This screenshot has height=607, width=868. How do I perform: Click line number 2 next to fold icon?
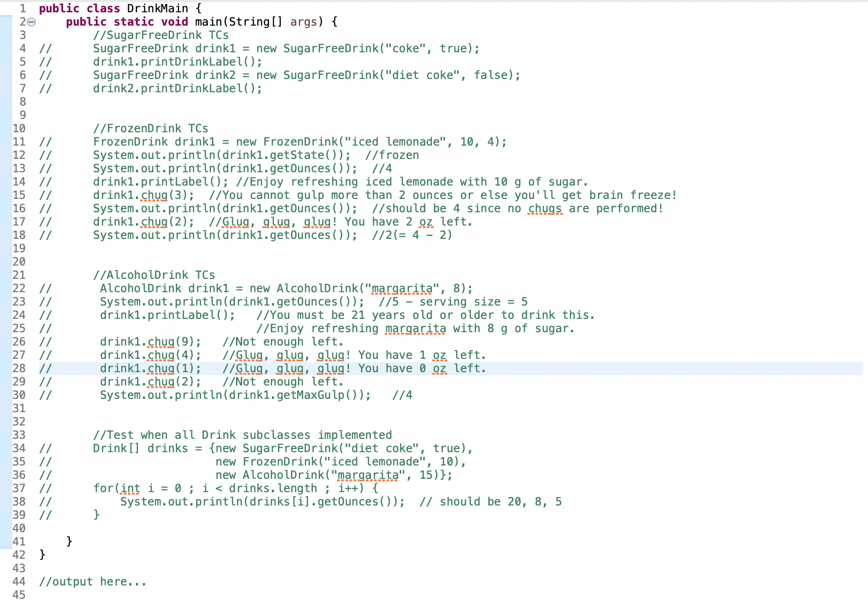tap(22, 22)
